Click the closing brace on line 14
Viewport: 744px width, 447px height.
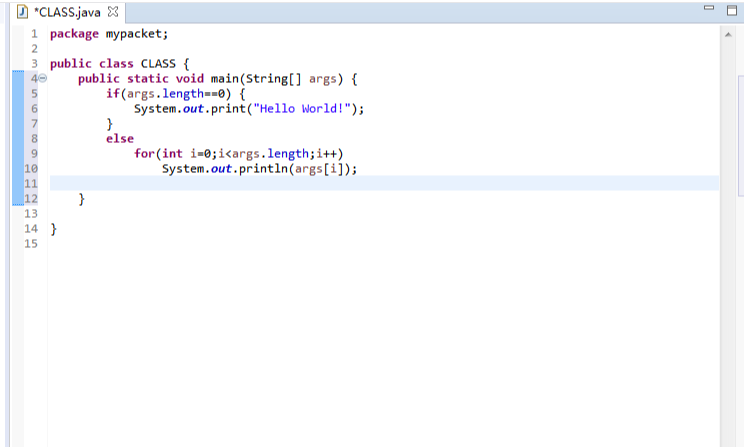(54, 229)
